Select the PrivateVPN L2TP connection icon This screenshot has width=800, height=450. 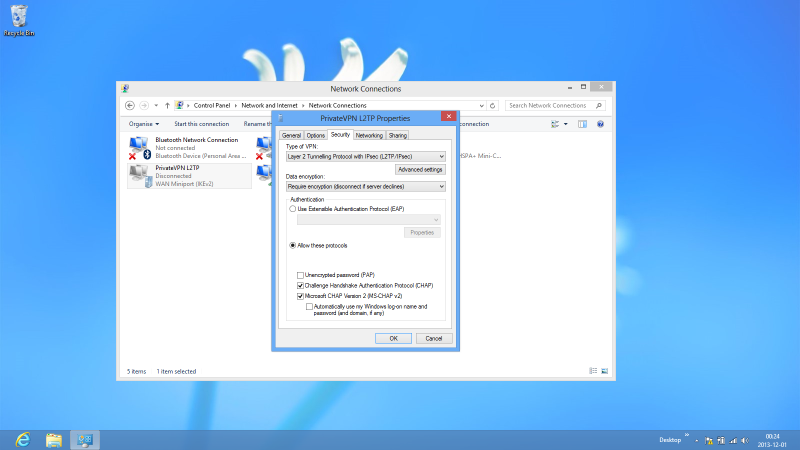[139, 175]
